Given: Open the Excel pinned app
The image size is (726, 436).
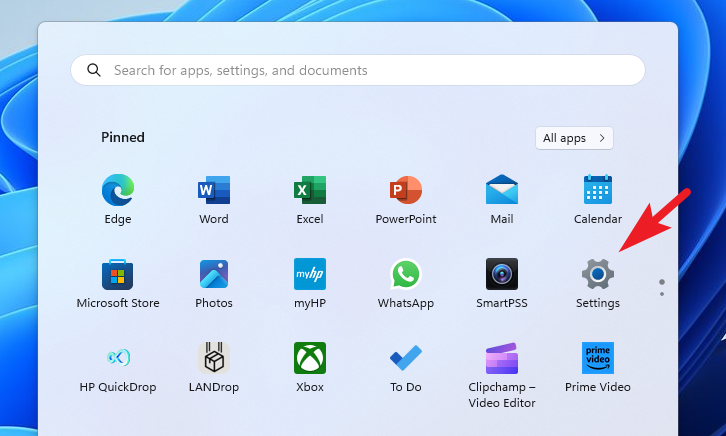Looking at the screenshot, I should 310,199.
